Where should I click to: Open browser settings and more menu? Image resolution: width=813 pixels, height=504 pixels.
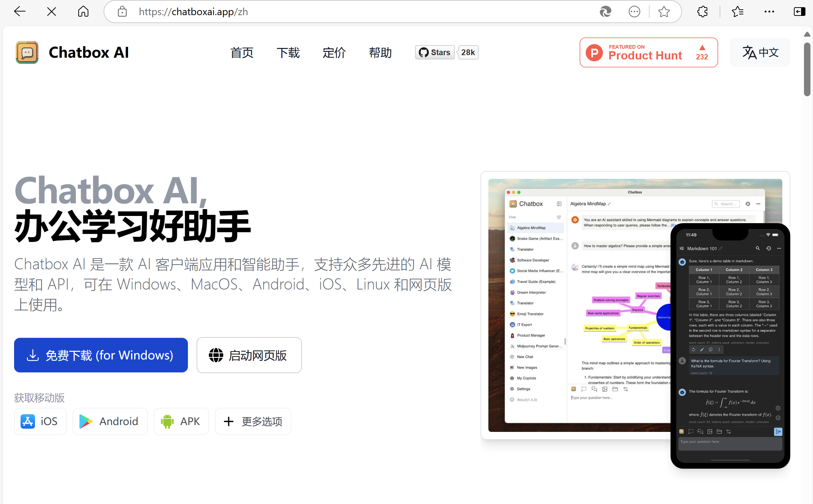click(x=769, y=12)
